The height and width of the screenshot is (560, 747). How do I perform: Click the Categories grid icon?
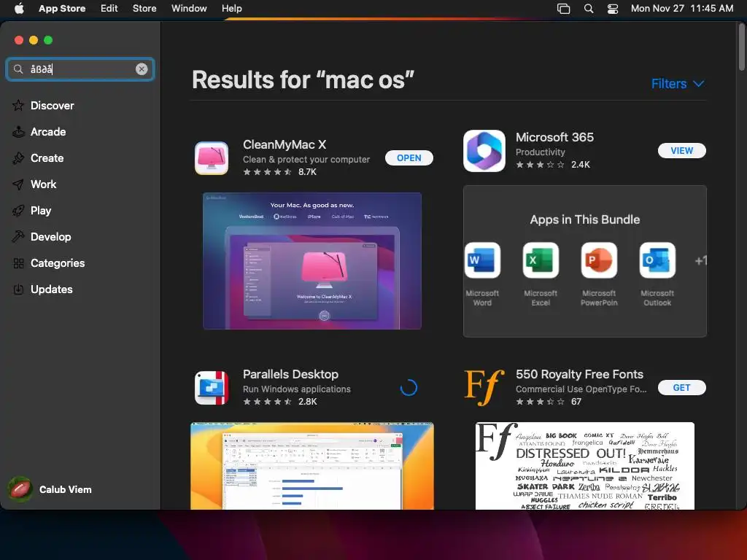coord(18,262)
